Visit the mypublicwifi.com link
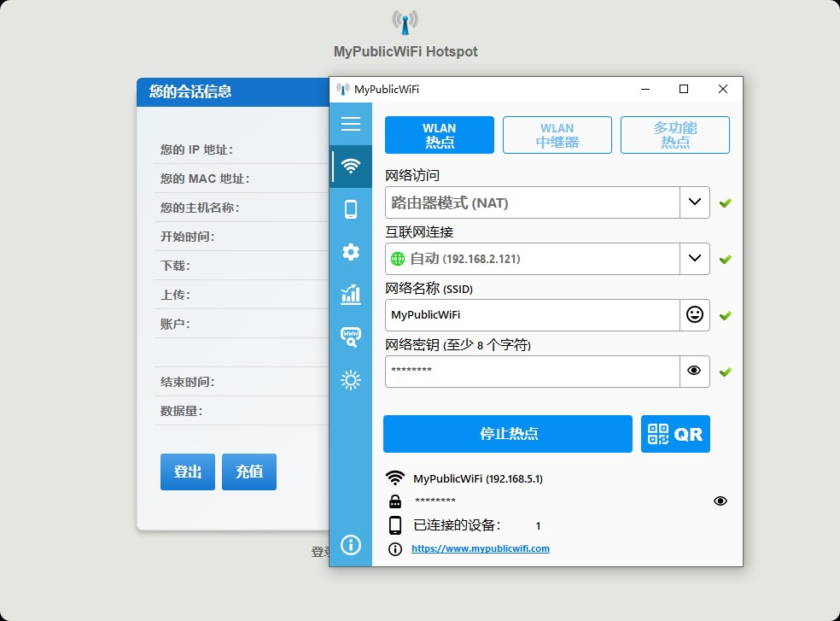 click(x=481, y=549)
